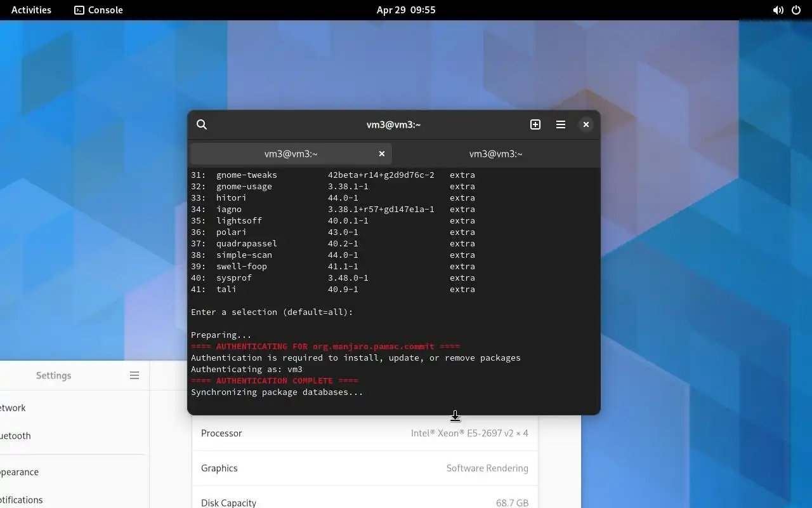The width and height of the screenshot is (812, 508).
Task: Click the tali package line
Action: click(x=333, y=289)
